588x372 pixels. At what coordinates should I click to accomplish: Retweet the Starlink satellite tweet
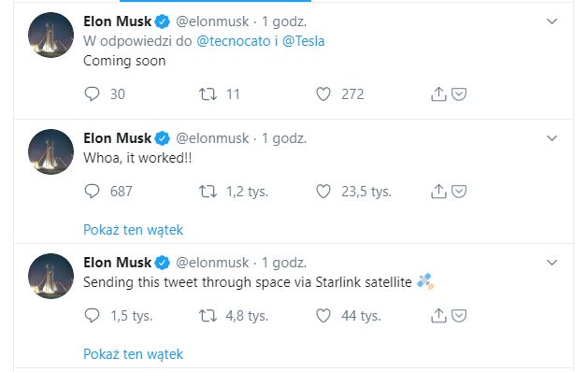tap(208, 316)
